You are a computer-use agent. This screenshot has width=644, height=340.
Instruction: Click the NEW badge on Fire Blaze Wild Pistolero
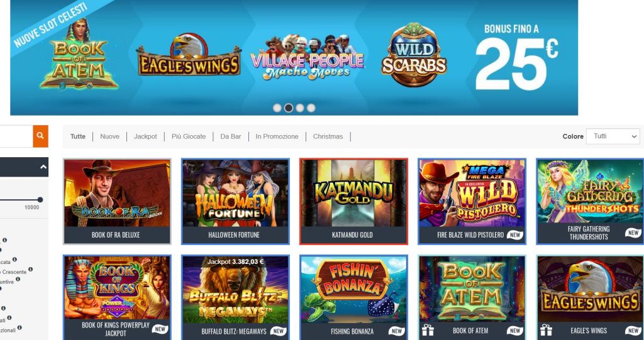click(x=515, y=235)
